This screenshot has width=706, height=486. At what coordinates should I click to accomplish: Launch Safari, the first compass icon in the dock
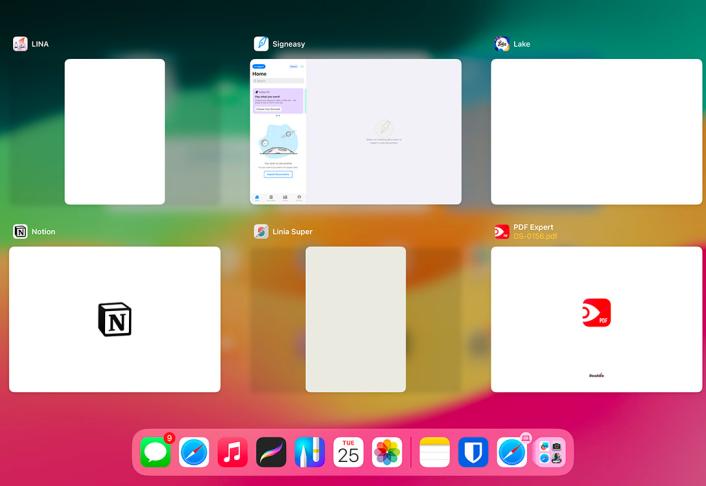(x=194, y=453)
